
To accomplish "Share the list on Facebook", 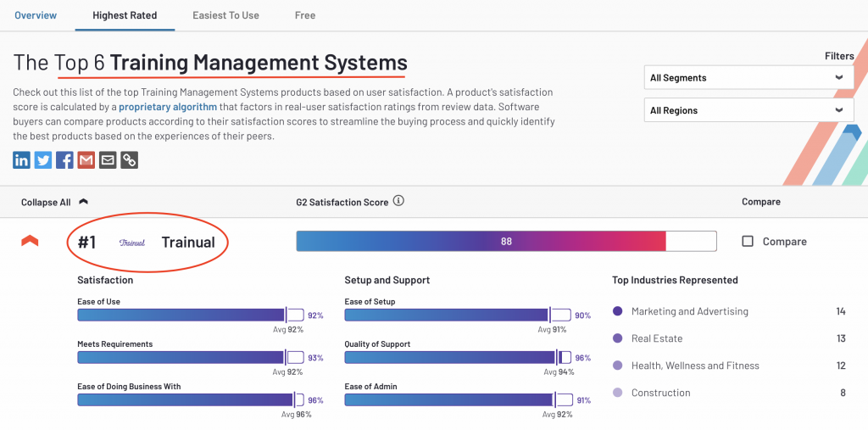I will coord(64,159).
